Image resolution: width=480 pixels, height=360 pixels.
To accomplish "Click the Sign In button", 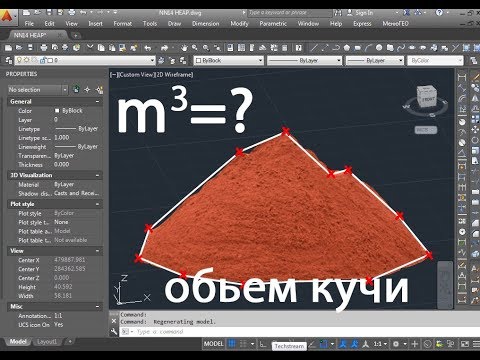I will (x=360, y=13).
